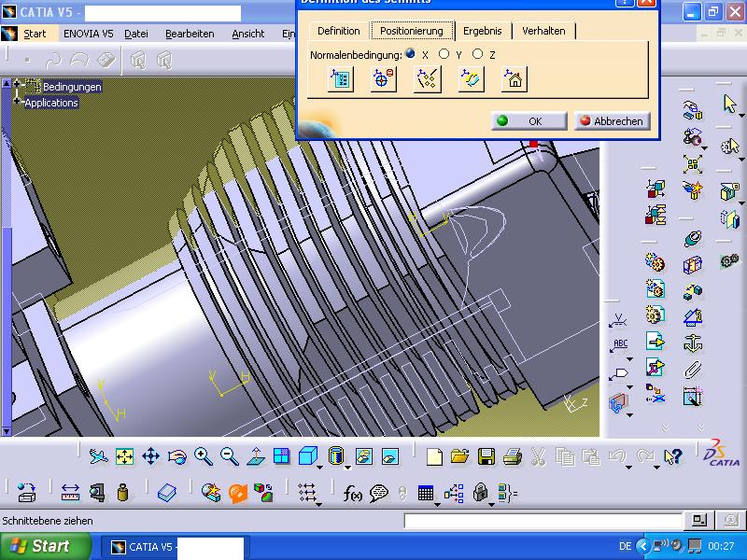The width and height of the screenshot is (747, 560).
Task: Click the Zoom Out magnifier
Action: coord(229,456)
